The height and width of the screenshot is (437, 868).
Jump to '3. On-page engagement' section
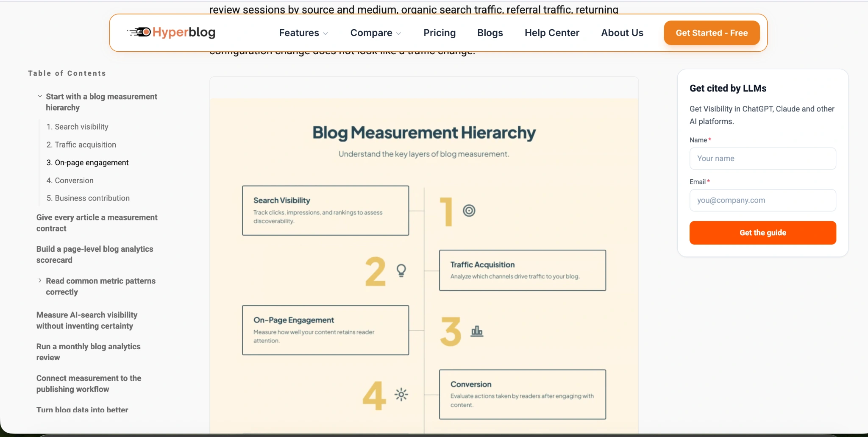point(87,162)
